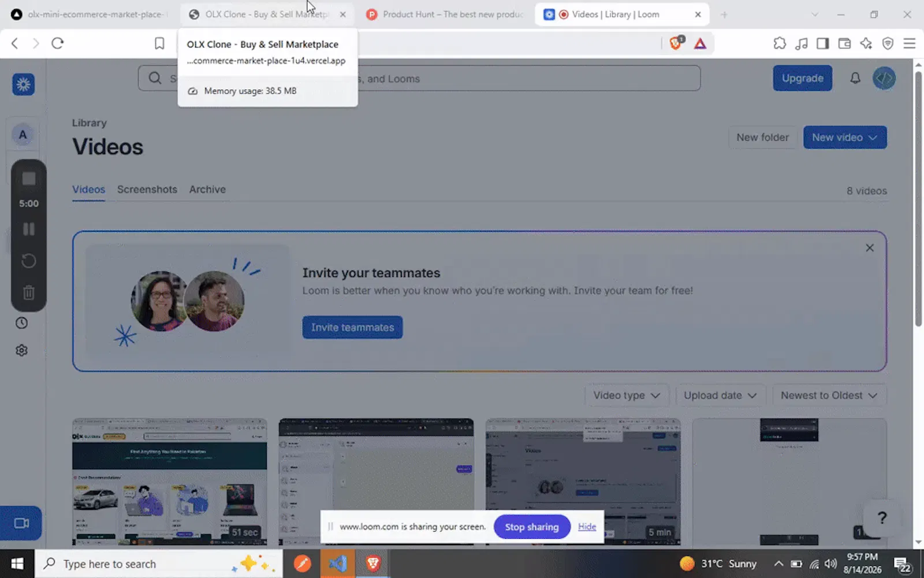Open the Leo AI sparkle icon

click(866, 43)
